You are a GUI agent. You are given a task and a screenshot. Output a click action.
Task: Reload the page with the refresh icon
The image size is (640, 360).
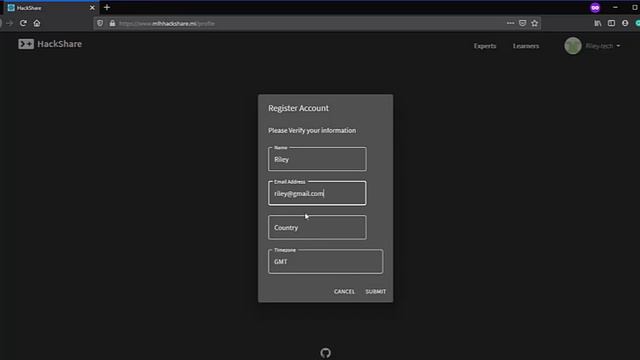click(23, 23)
